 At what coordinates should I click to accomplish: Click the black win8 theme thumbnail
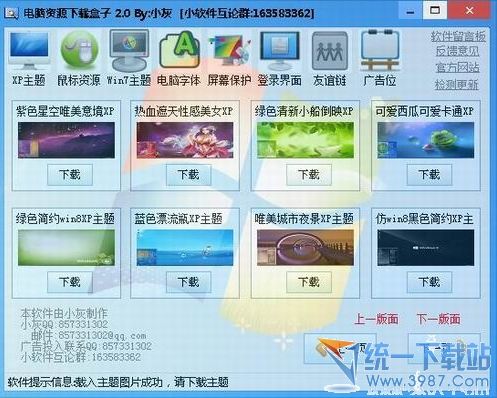[x=426, y=248]
